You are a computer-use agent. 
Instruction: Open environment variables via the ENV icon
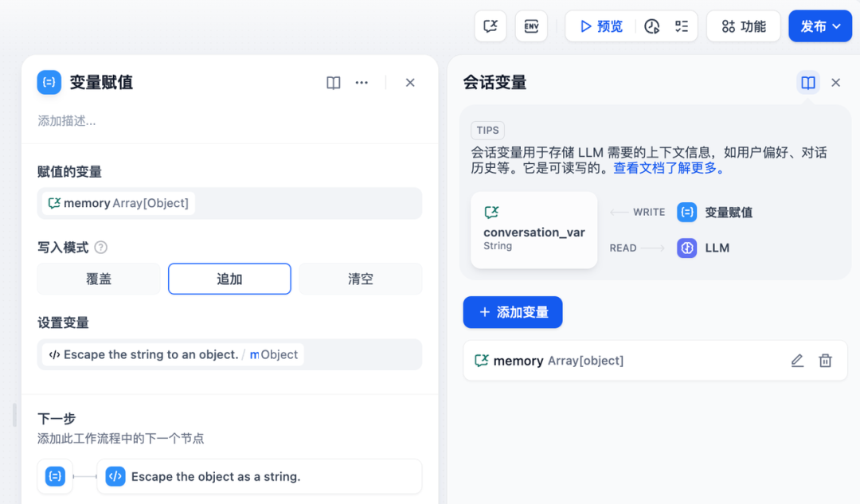tap(531, 25)
